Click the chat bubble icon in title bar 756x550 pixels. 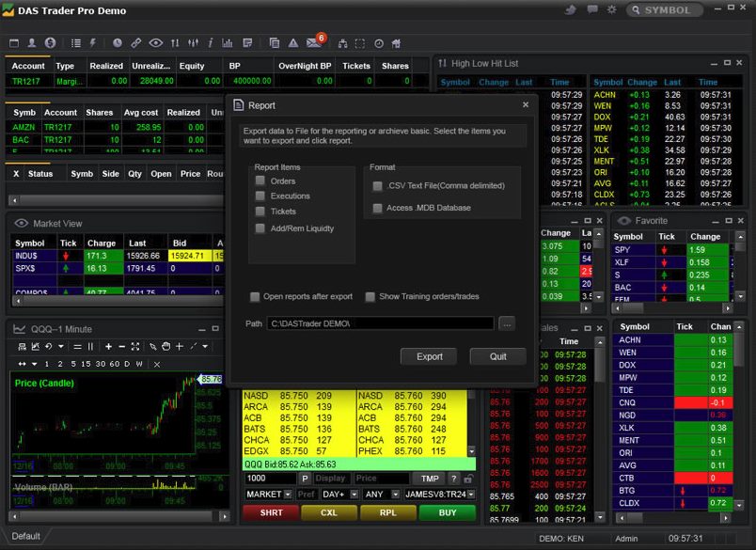[x=592, y=9]
